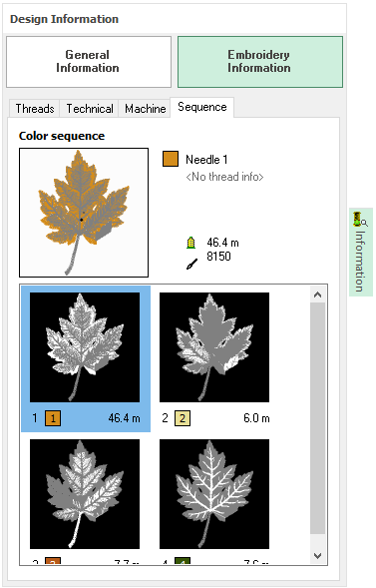
Task: Select the Sequence tab
Action: (202, 107)
